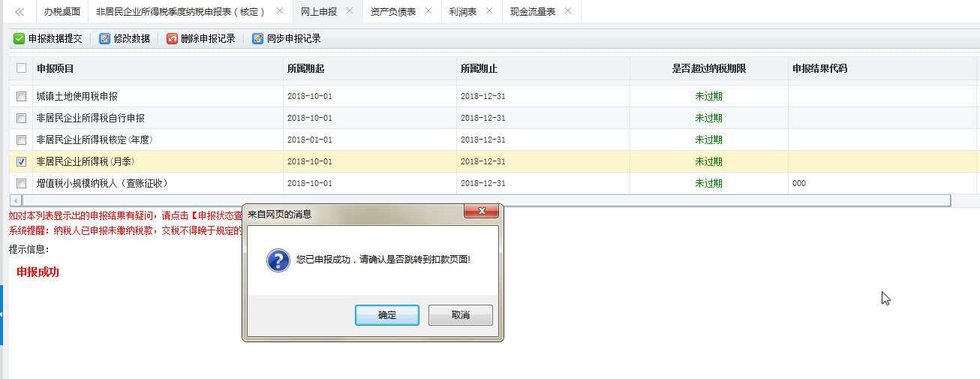The image size is (980, 379).
Task: Expand the left side panel handle
Action: tap(2, 317)
